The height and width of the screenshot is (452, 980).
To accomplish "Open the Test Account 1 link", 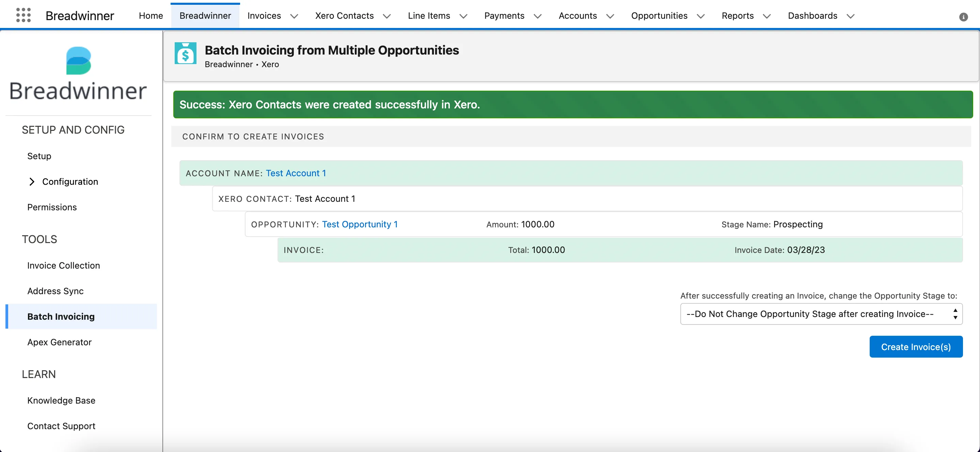I will click(x=296, y=173).
